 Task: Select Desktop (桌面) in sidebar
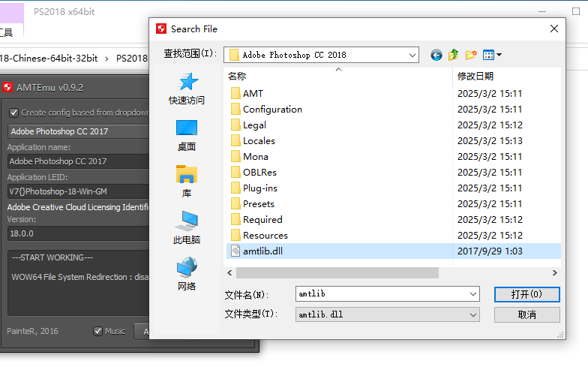(187, 135)
